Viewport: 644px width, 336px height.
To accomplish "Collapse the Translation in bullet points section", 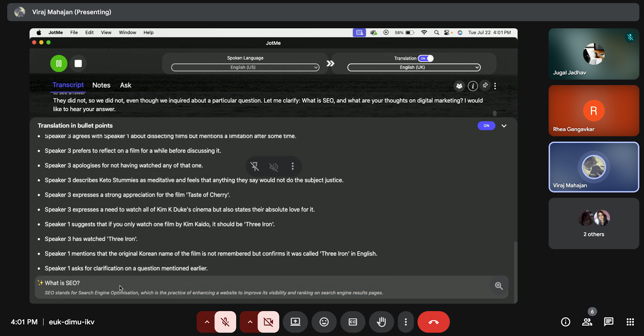I will 504,126.
